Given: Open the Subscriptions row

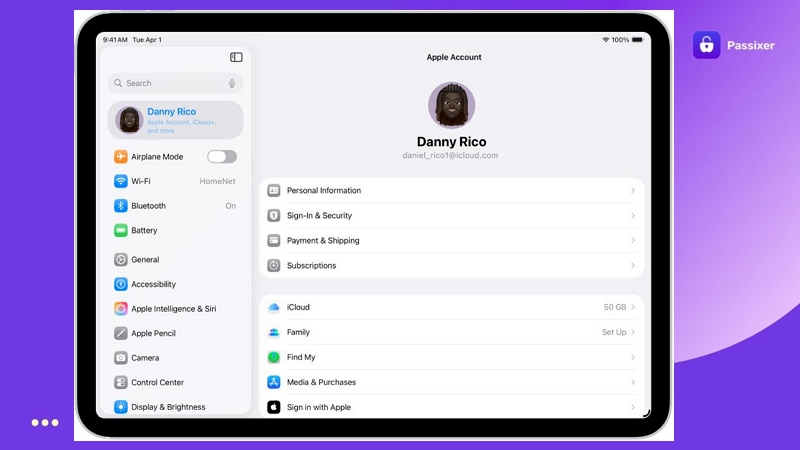Looking at the screenshot, I should [452, 265].
